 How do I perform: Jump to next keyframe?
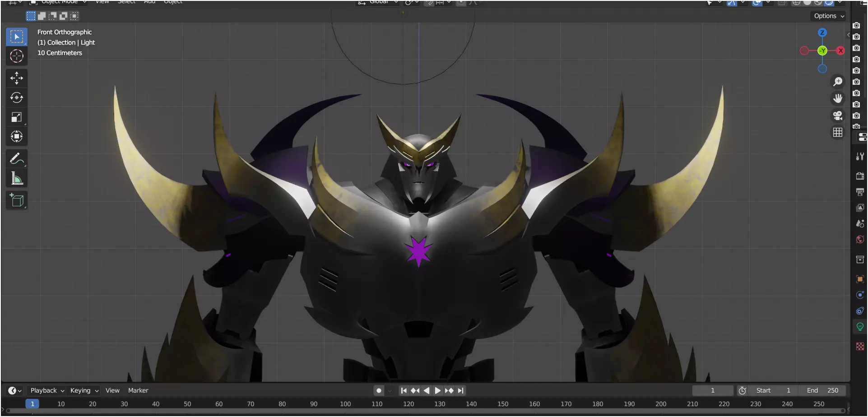pos(449,391)
